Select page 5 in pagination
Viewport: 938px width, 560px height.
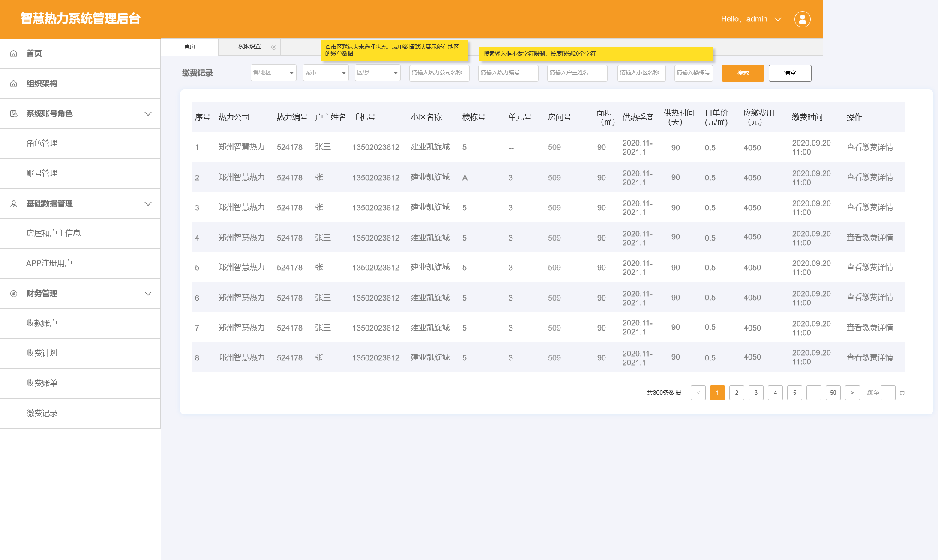(794, 393)
